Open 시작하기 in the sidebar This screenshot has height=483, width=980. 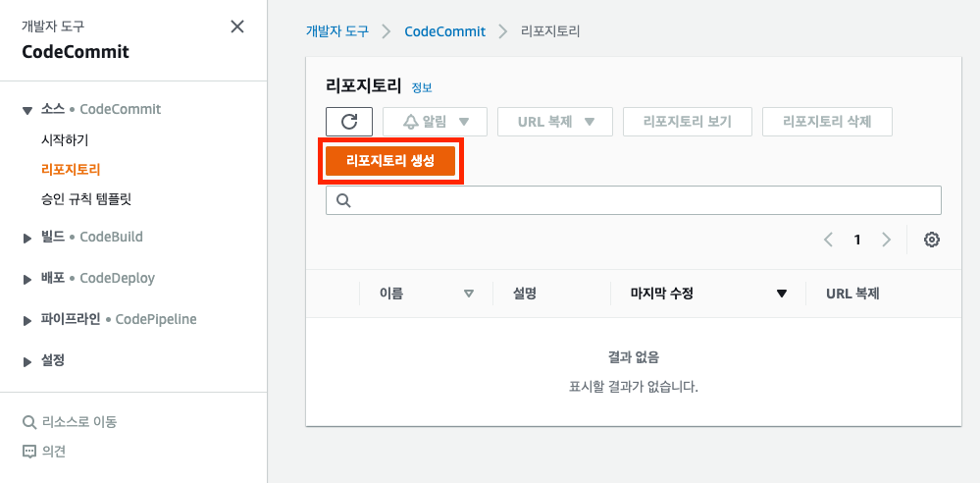pos(65,139)
